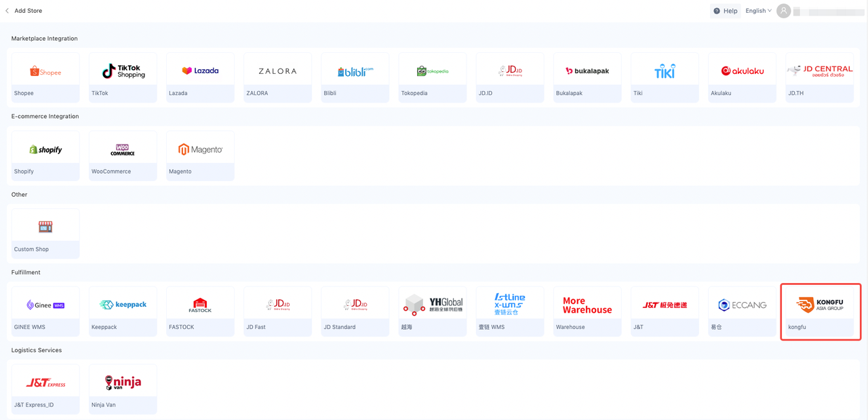Image resolution: width=868 pixels, height=420 pixels.
Task: Pick the Ninja Van logo
Action: click(x=123, y=383)
